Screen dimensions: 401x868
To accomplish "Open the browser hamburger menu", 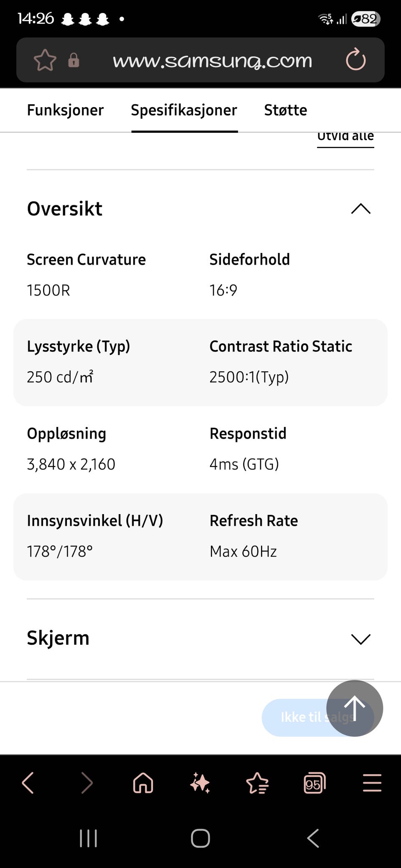I will click(x=372, y=782).
